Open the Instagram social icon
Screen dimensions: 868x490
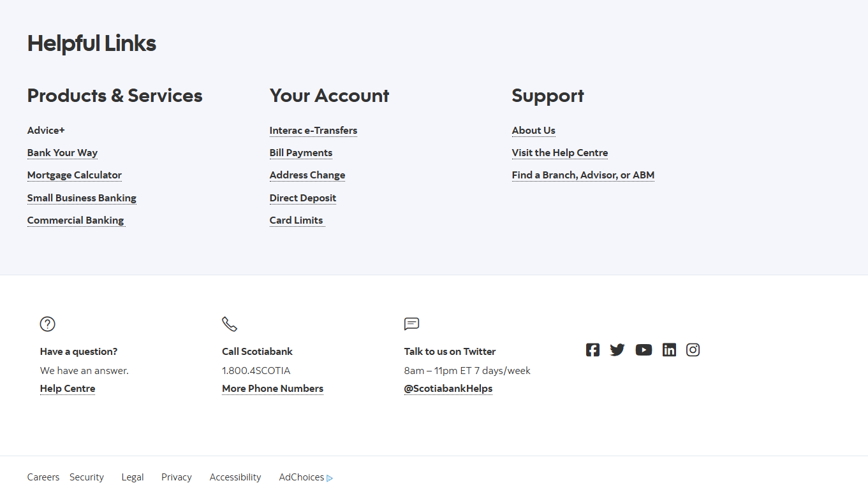coord(693,350)
